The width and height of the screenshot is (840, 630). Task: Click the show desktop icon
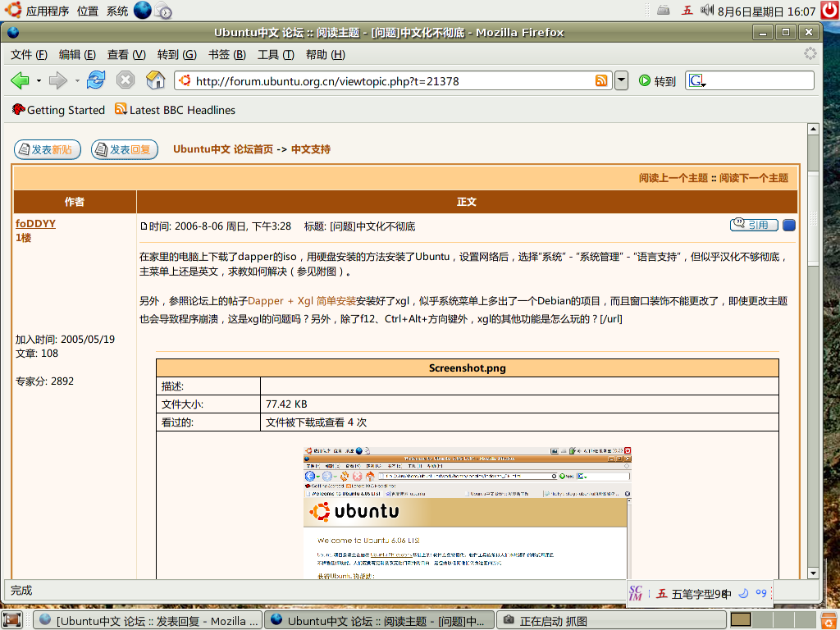(x=11, y=620)
